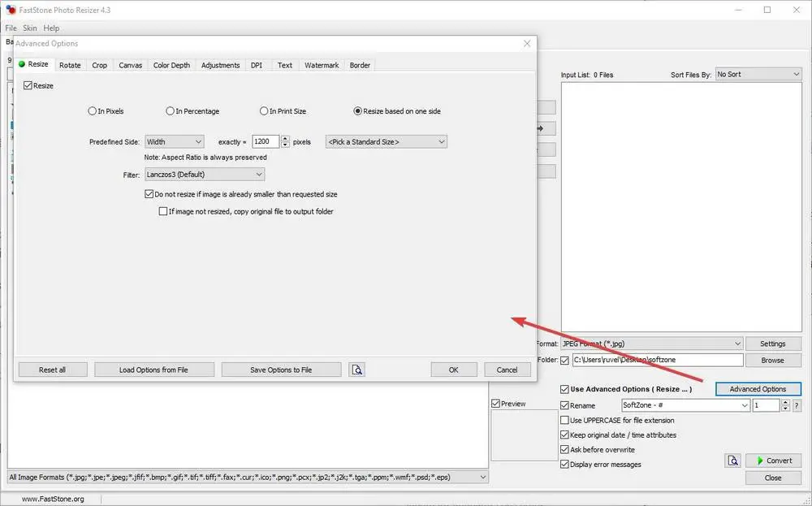812x506 pixels.
Task: Open the Sort Files By dropdown
Action: [758, 75]
